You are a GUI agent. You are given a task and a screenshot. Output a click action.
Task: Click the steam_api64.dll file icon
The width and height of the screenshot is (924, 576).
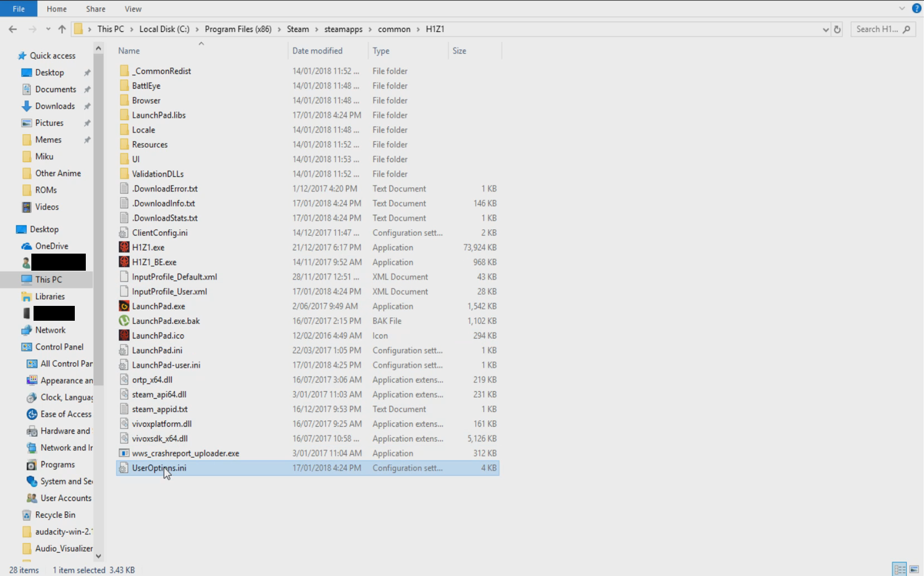[x=124, y=394]
